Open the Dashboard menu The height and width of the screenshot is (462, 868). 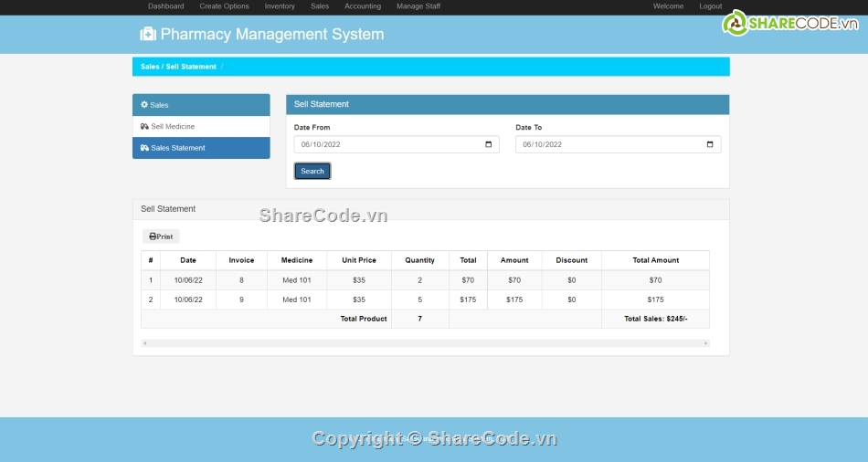(x=165, y=6)
